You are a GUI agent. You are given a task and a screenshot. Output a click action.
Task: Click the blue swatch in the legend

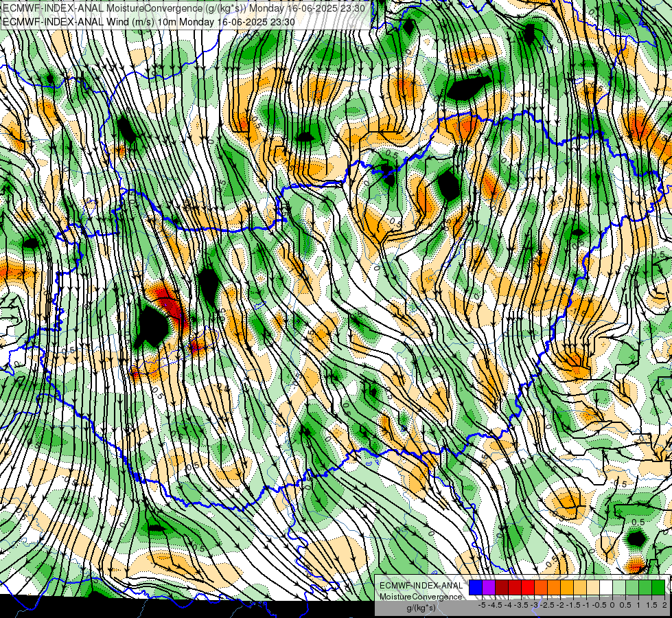(x=476, y=588)
